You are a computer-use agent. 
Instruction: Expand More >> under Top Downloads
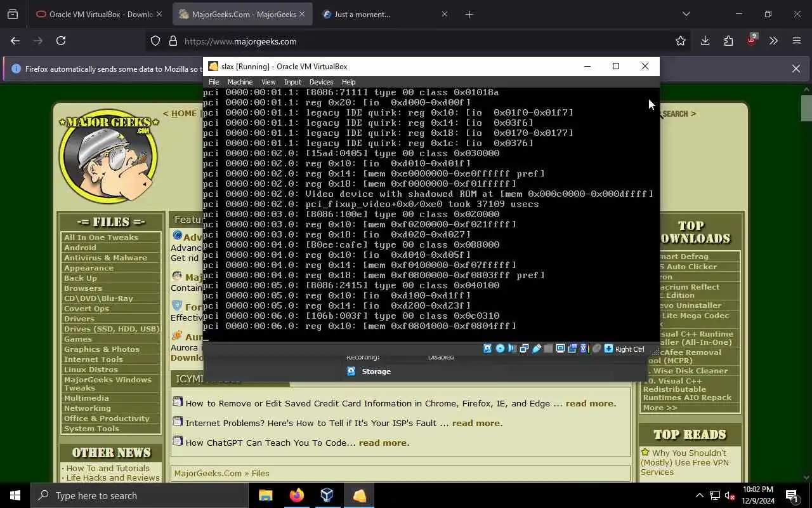pyautogui.click(x=660, y=408)
